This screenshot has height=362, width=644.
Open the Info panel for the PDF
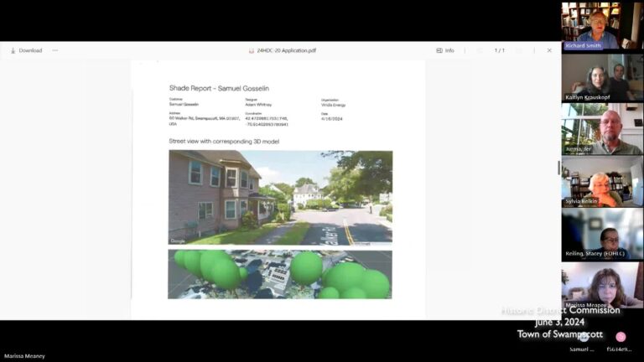pos(444,50)
